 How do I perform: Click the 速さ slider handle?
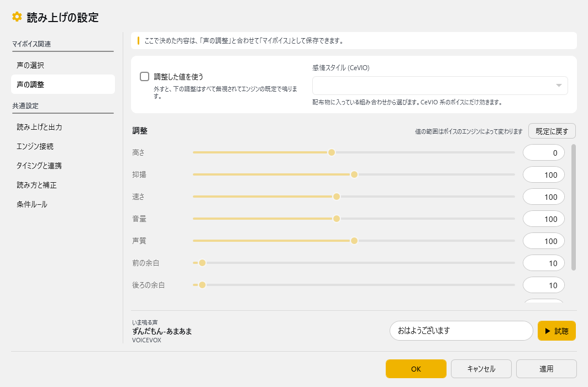[337, 197]
